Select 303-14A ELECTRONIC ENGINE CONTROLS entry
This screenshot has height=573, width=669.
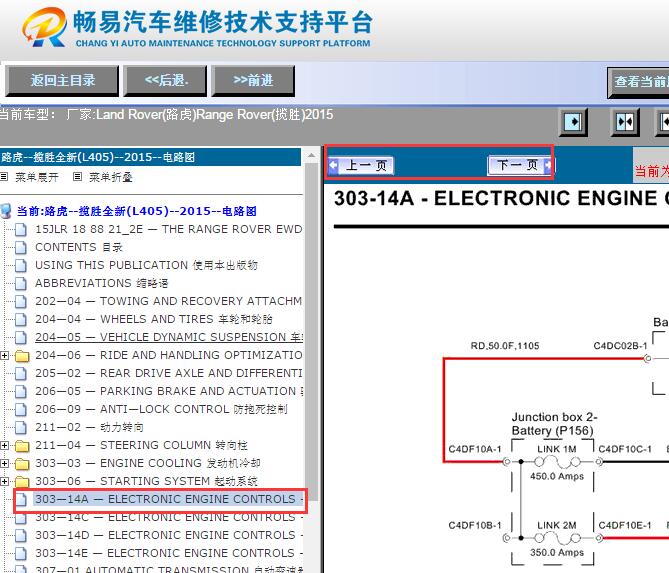coord(169,499)
